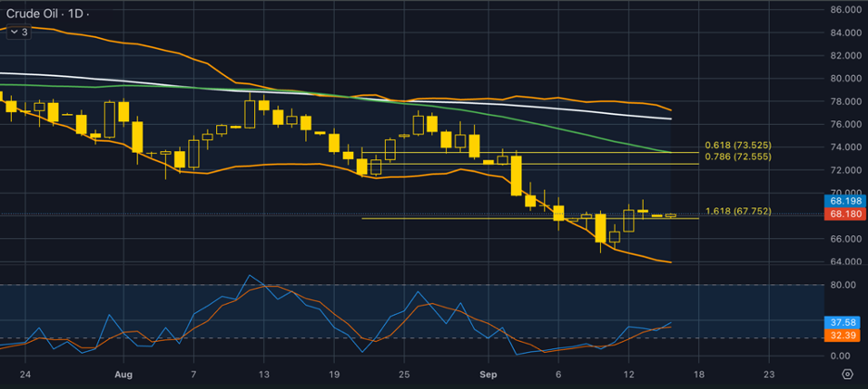The height and width of the screenshot is (389, 868).
Task: Click the date 12 on time axis
Action: tap(629, 374)
